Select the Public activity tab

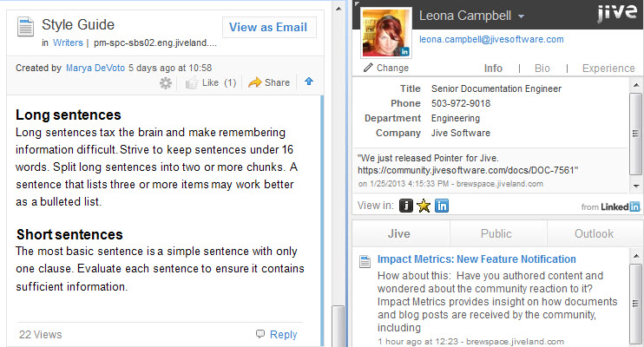(x=498, y=233)
